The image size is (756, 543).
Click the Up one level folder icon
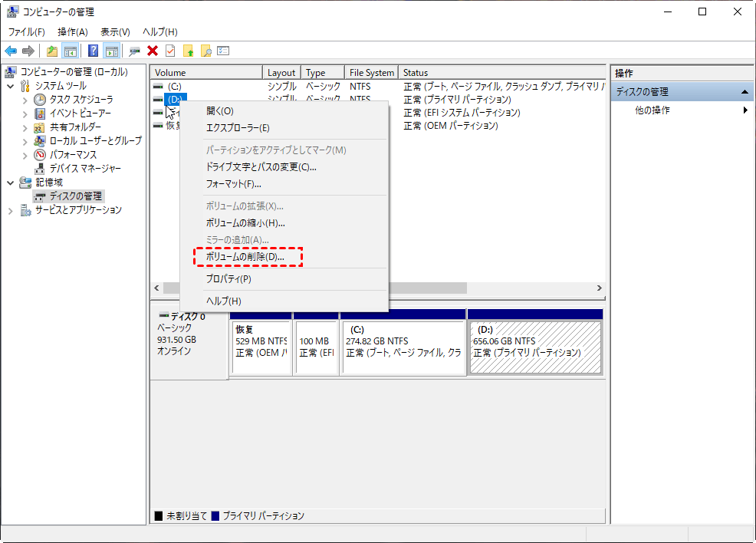(51, 51)
